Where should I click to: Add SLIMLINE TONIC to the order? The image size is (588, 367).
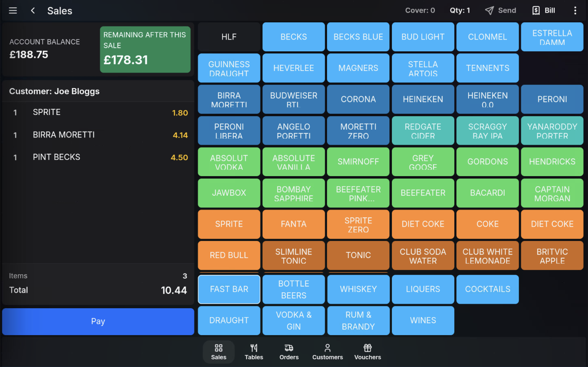294,256
